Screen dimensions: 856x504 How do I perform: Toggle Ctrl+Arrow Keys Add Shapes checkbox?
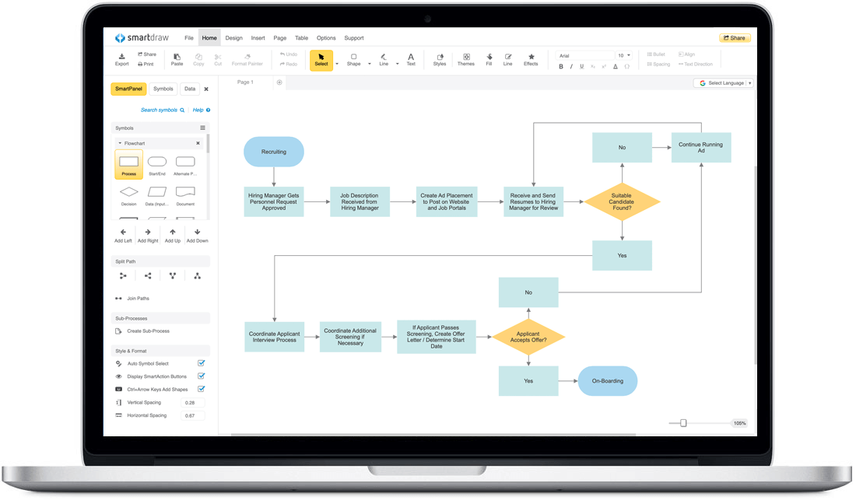pyautogui.click(x=202, y=389)
